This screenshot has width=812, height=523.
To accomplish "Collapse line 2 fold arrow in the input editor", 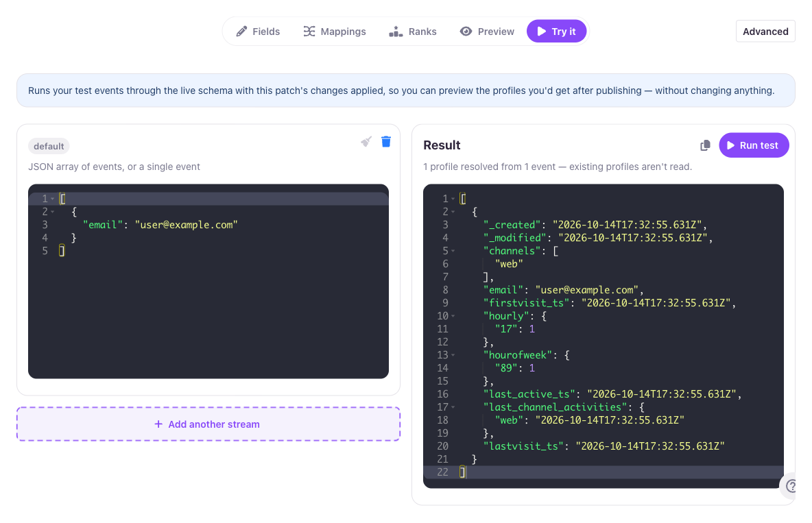I will 52,212.
